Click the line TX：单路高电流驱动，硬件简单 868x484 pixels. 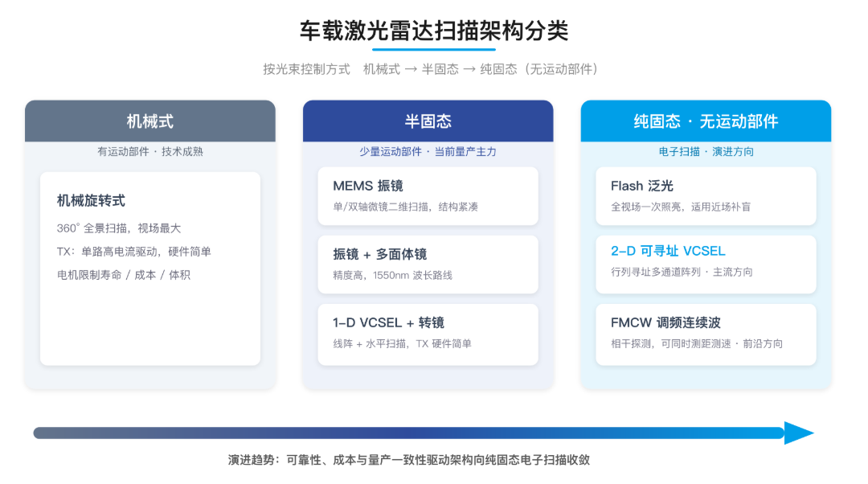click(x=133, y=252)
